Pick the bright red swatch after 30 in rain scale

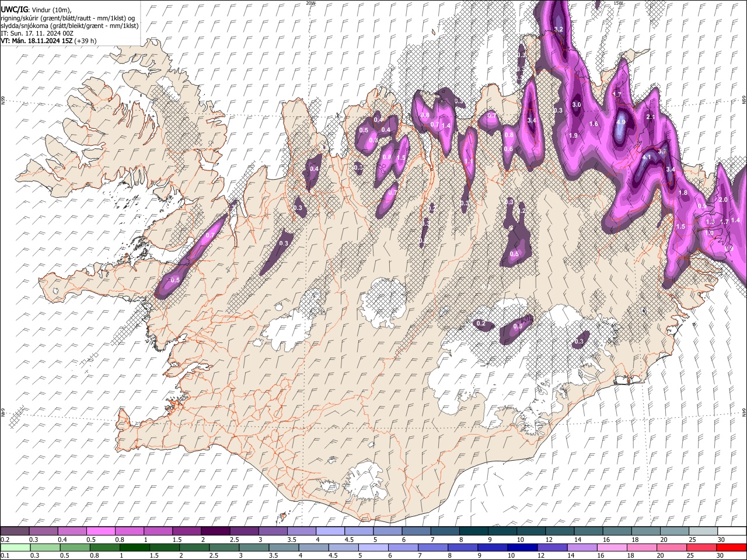coord(731,548)
